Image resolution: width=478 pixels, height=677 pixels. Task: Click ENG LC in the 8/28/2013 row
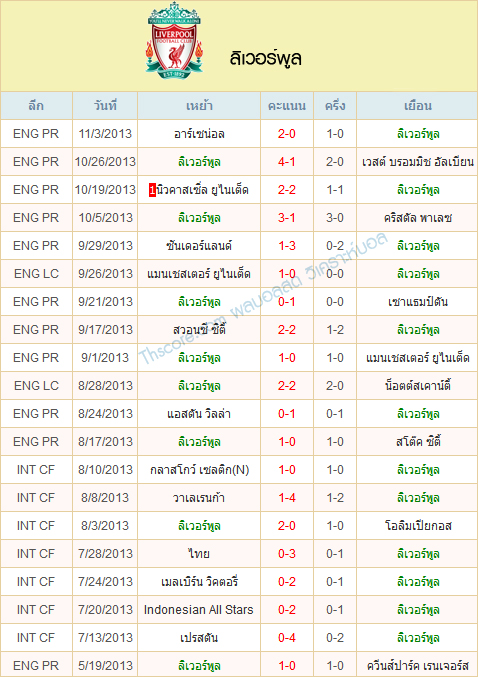36,386
